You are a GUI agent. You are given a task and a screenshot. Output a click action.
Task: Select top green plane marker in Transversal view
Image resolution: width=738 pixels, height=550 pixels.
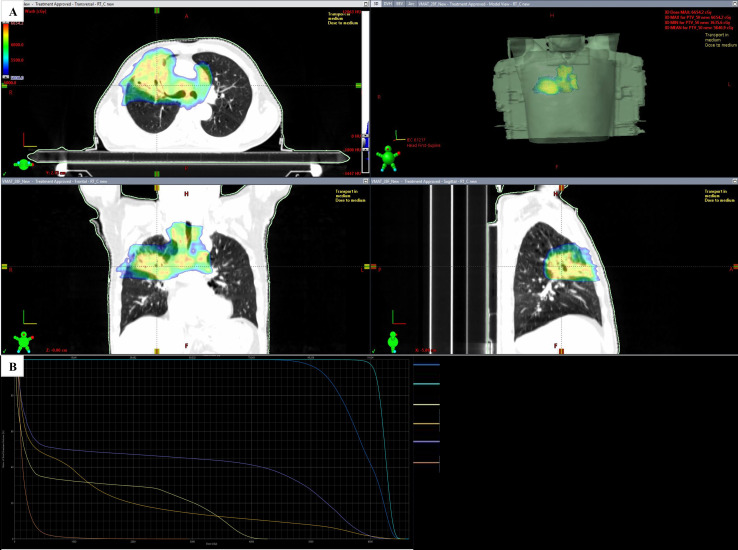click(x=157, y=10)
